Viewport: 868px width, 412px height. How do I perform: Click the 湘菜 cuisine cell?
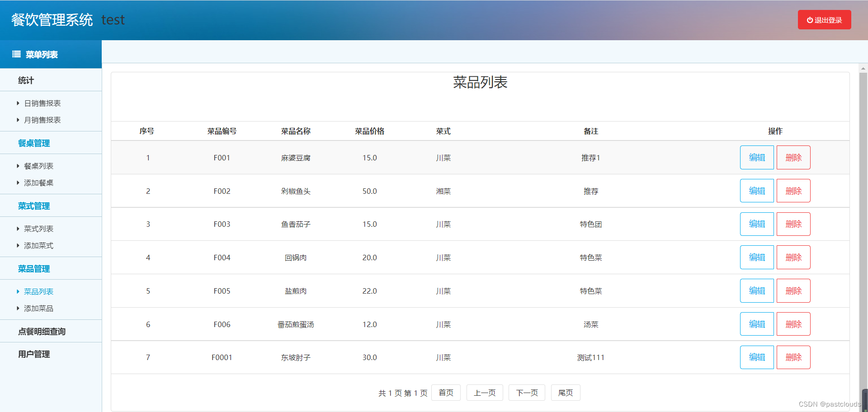coord(443,191)
